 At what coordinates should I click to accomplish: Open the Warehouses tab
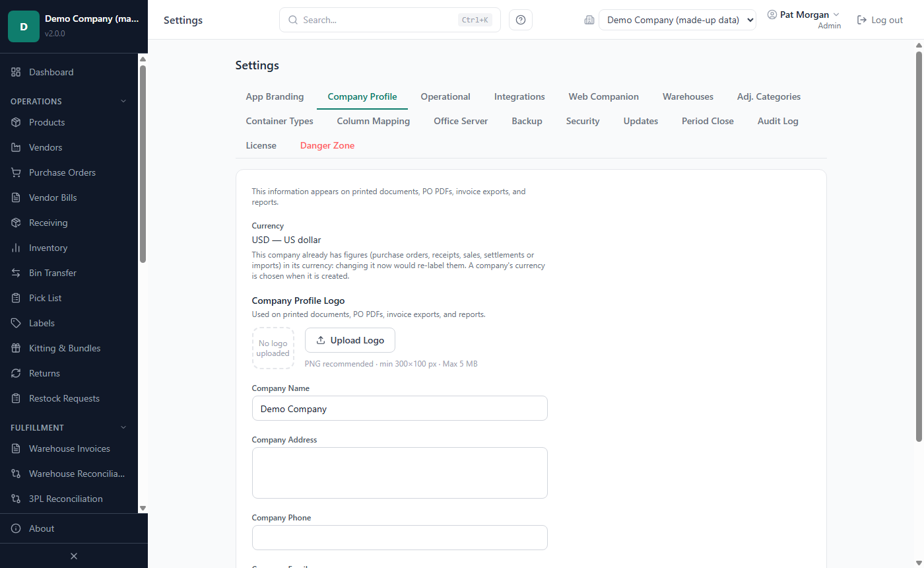688,96
